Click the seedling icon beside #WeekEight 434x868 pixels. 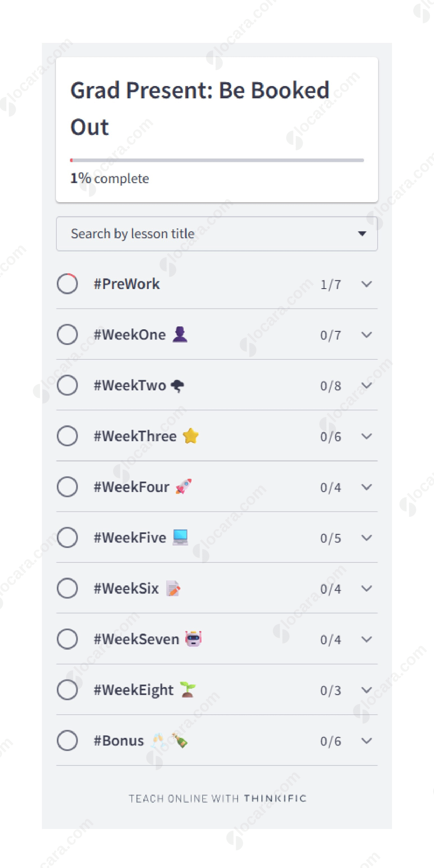point(187,690)
